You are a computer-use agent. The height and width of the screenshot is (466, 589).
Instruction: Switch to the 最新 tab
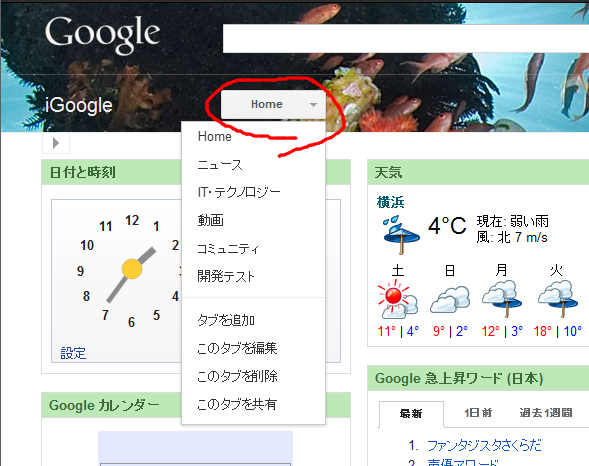click(411, 414)
